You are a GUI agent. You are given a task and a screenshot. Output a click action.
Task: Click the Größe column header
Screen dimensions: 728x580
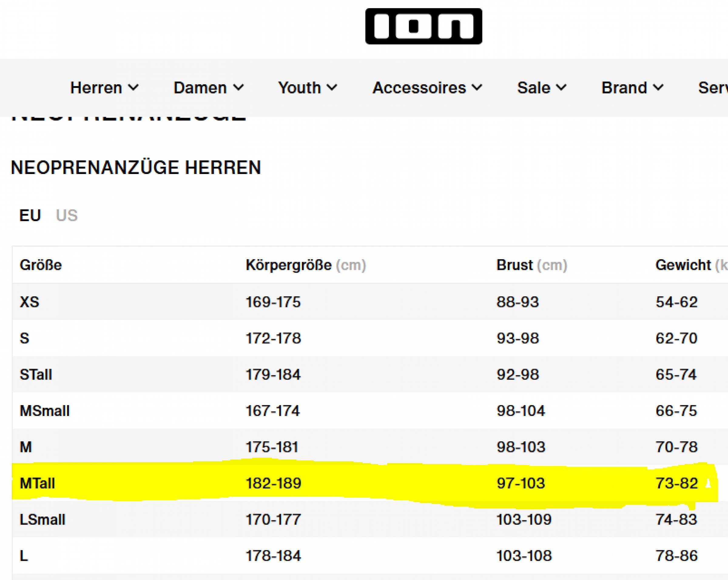point(41,265)
